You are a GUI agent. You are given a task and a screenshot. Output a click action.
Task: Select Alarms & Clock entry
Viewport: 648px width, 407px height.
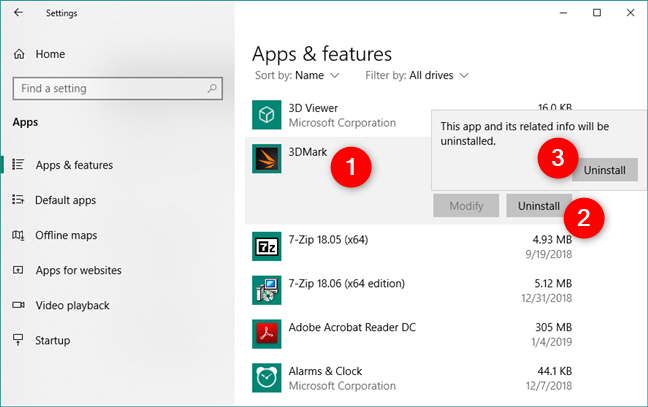(325, 371)
